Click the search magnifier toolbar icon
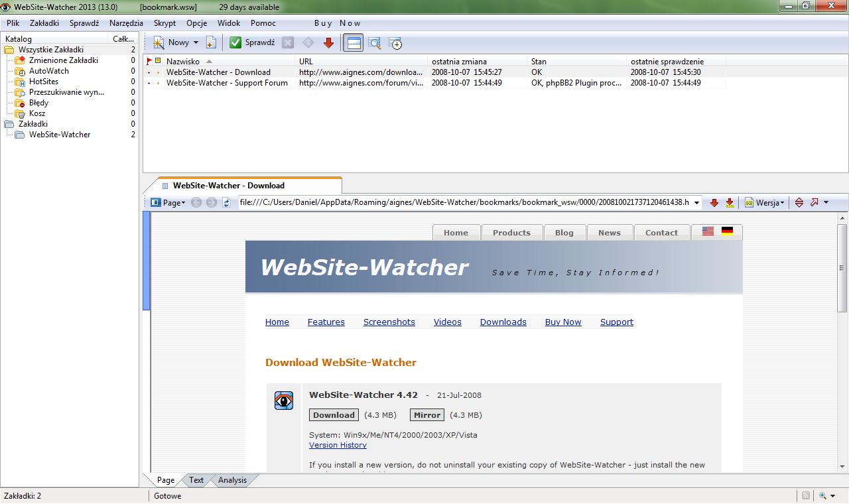Screen dimensions: 849x504 [x=375, y=43]
